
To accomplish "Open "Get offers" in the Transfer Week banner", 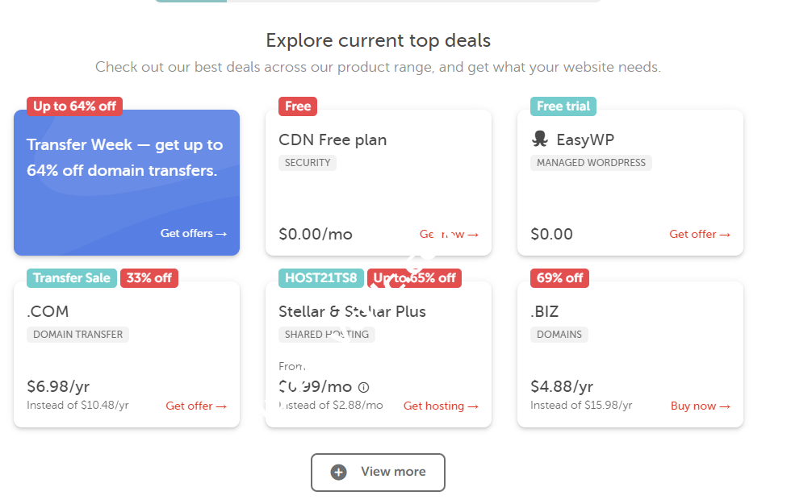I will click(x=194, y=233).
